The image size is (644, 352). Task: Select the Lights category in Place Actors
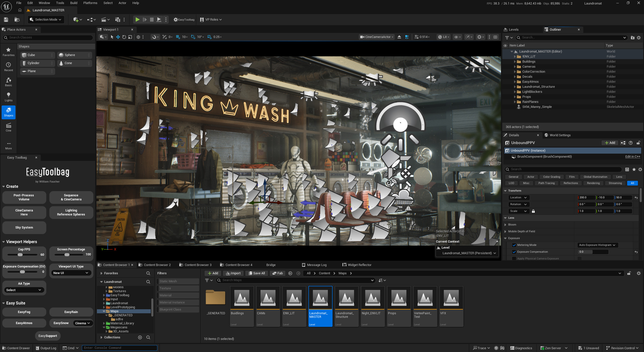[x=8, y=97]
